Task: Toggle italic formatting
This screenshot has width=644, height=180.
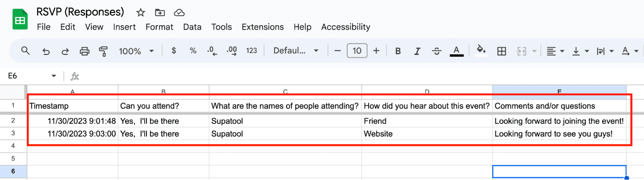Action: tap(417, 51)
